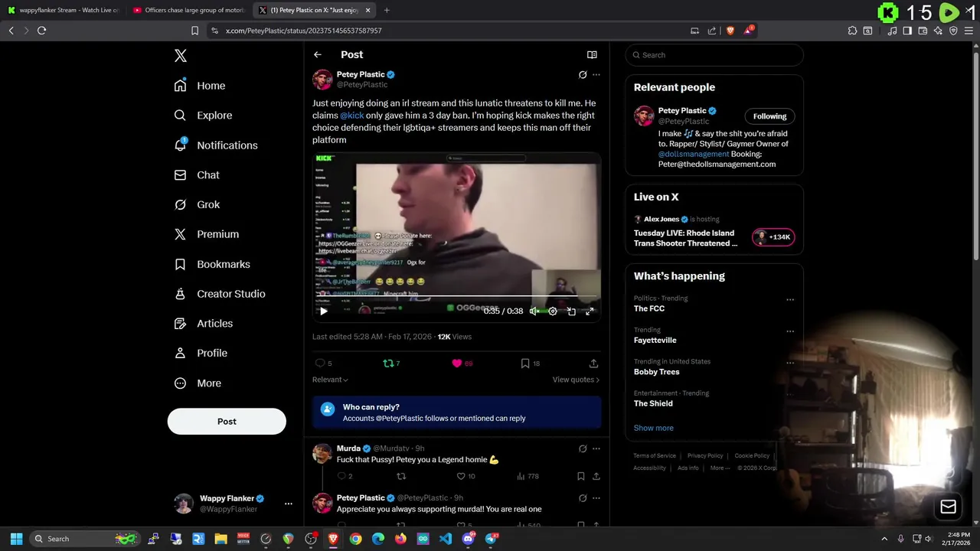The height and width of the screenshot is (551, 980).
Task: Open a new browser tab
Action: click(387, 11)
